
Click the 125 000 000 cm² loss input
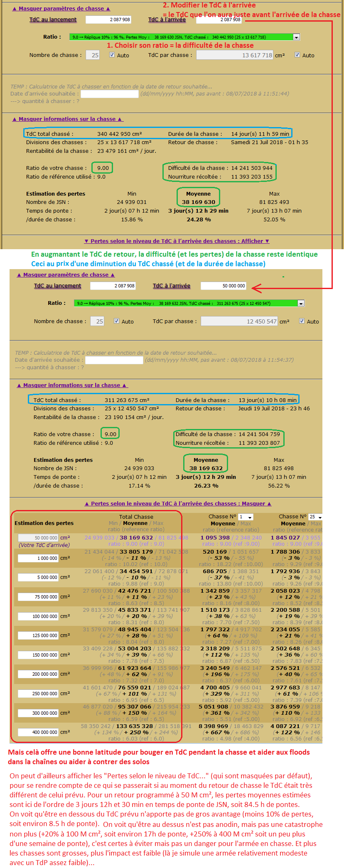point(38,635)
